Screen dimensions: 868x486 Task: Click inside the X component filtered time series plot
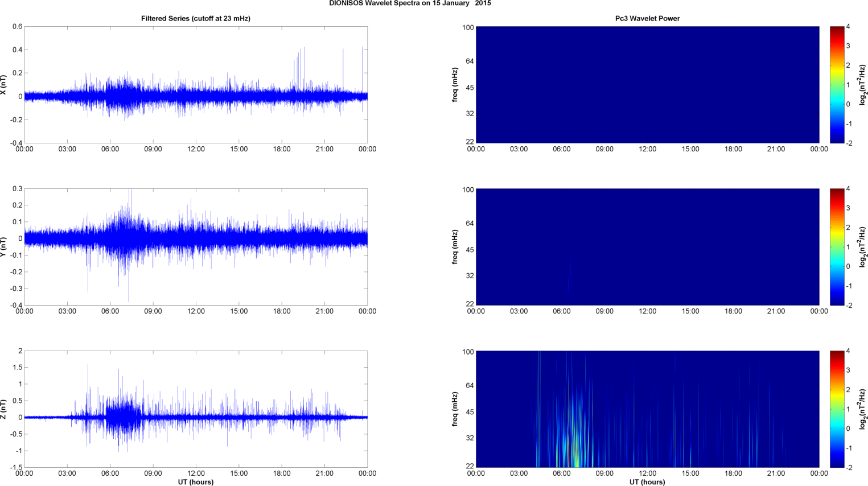(196, 85)
